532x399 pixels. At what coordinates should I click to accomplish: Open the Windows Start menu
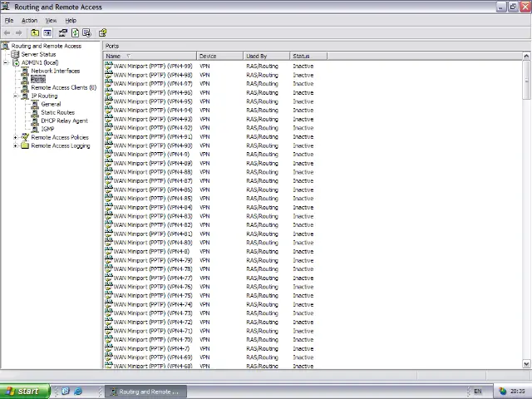tap(24, 392)
